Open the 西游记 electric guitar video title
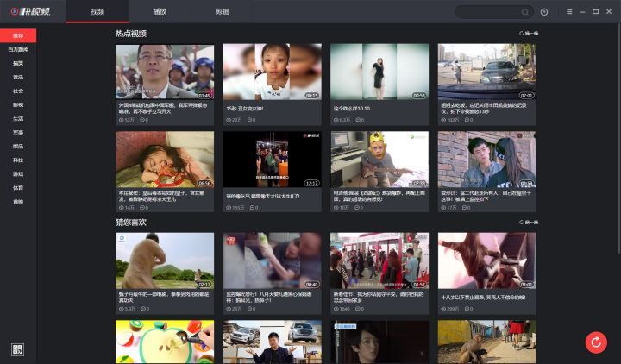Image resolution: width=621 pixels, height=364 pixels. 379,196
